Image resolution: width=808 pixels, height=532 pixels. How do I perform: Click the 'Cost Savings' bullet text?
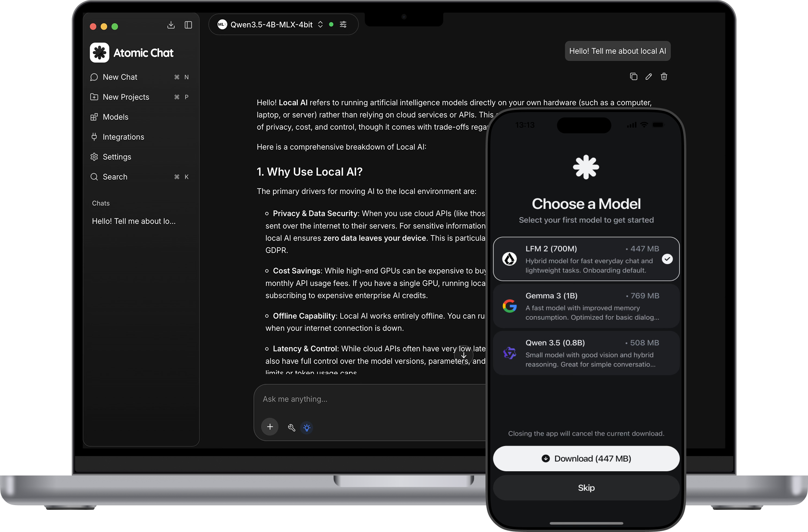(x=296, y=271)
